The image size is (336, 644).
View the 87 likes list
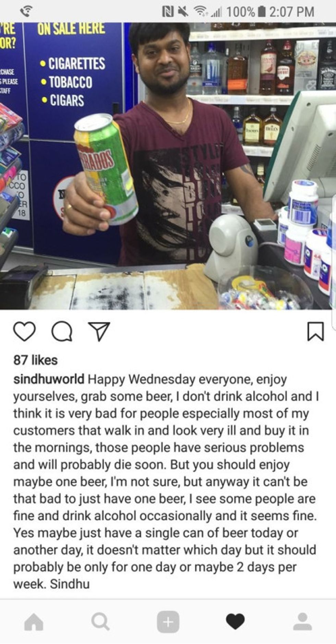click(35, 360)
